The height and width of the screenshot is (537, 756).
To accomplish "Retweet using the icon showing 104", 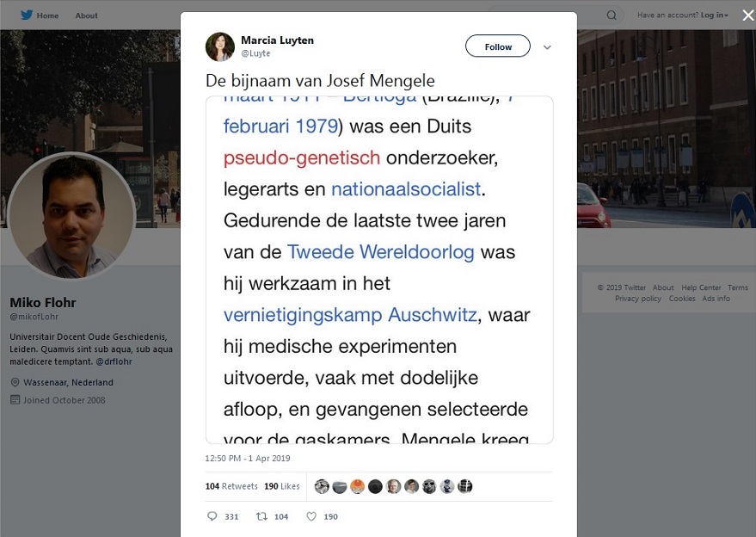I will coord(261,516).
